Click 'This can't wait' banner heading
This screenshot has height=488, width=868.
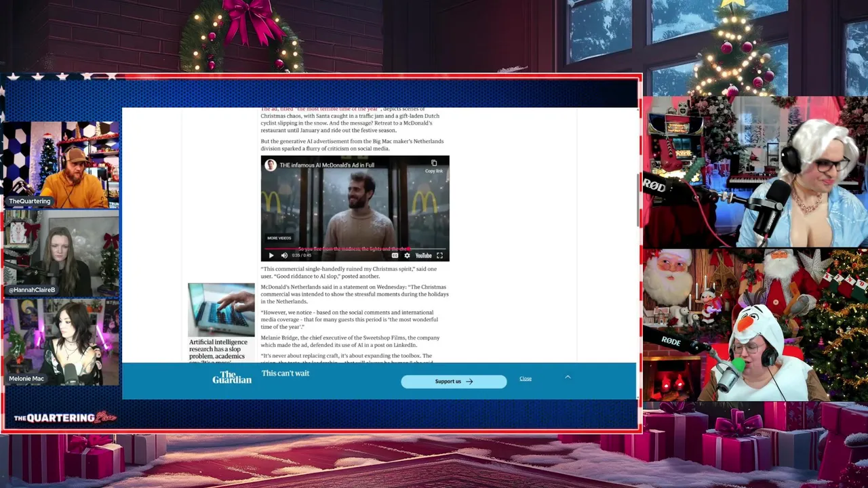pyautogui.click(x=285, y=373)
